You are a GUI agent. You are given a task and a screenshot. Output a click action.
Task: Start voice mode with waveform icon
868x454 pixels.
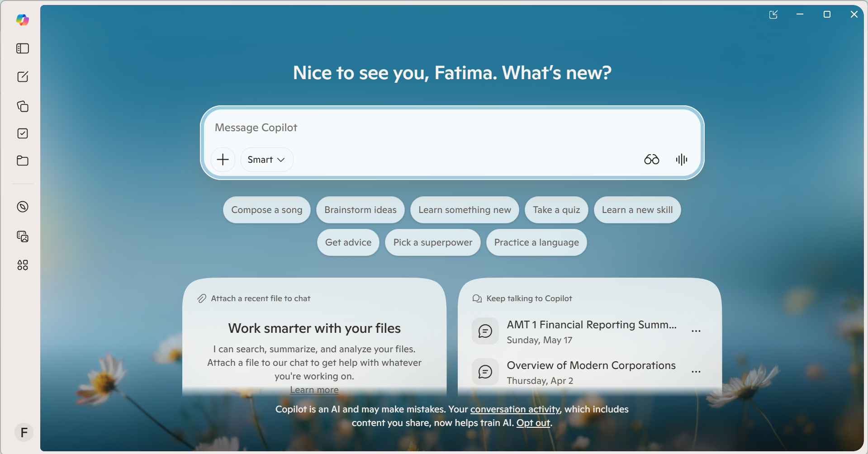(682, 160)
